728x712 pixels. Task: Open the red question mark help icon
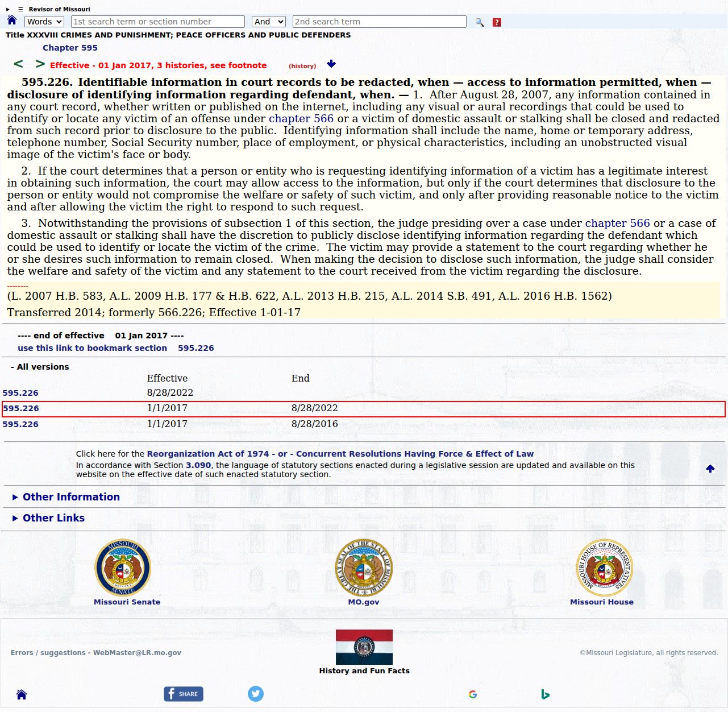tap(497, 22)
